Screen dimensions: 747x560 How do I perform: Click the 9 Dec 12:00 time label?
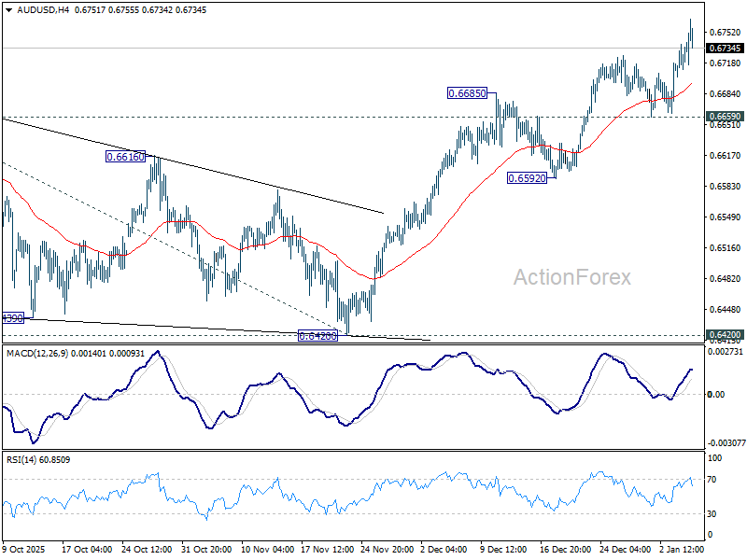[503, 549]
